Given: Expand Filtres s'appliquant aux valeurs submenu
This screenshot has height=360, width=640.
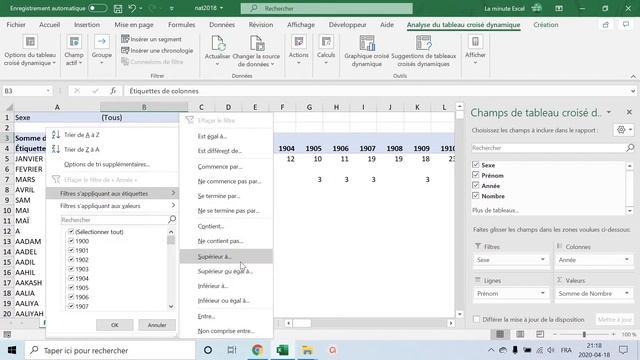Looking at the screenshot, I should tap(112, 206).
